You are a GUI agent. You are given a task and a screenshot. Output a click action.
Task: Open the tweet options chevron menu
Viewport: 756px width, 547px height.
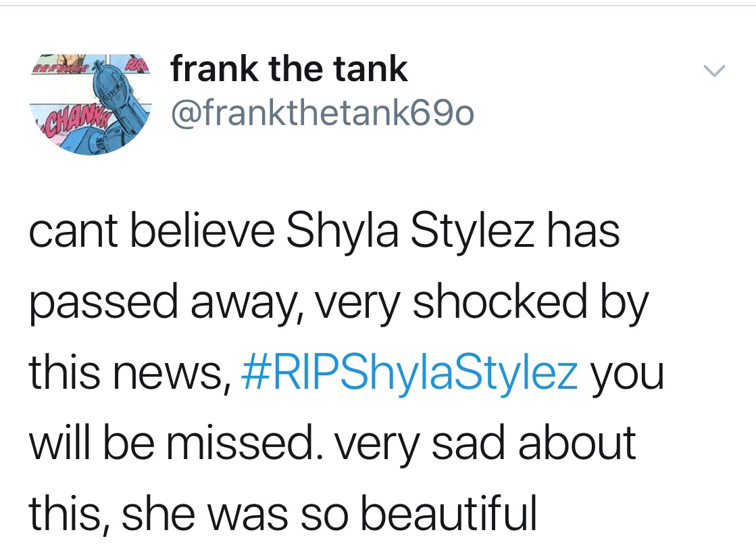click(714, 70)
